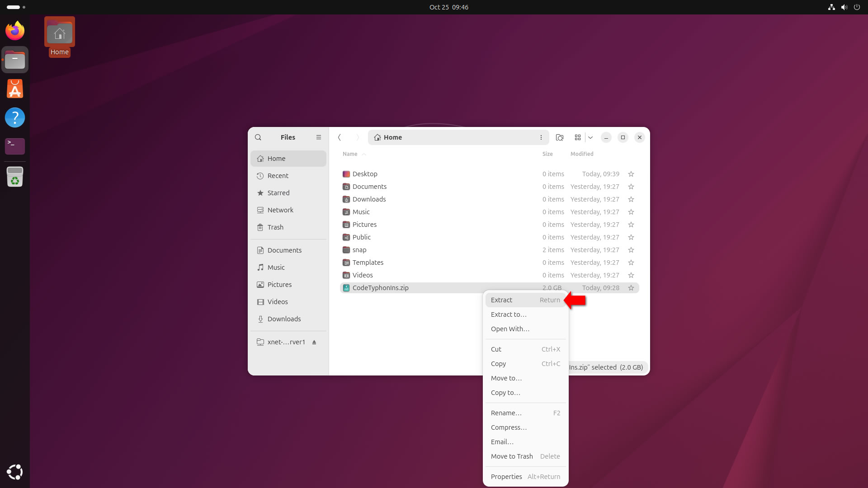The width and height of the screenshot is (868, 488).
Task: Click Properties in the context menu
Action: coord(506,477)
